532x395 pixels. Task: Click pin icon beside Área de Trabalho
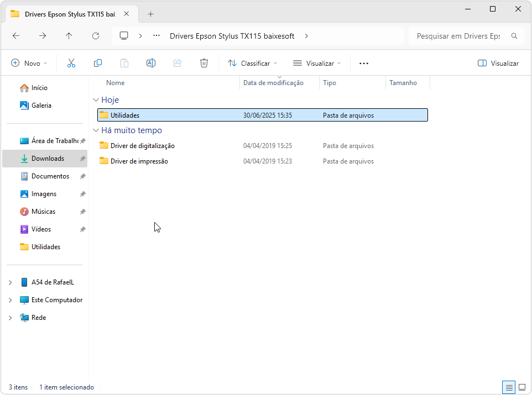[82, 141]
